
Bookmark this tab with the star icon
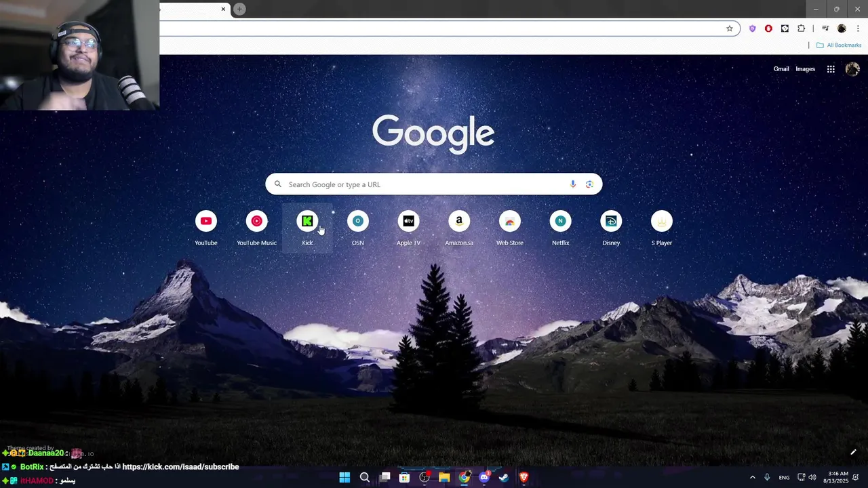pyautogui.click(x=730, y=28)
